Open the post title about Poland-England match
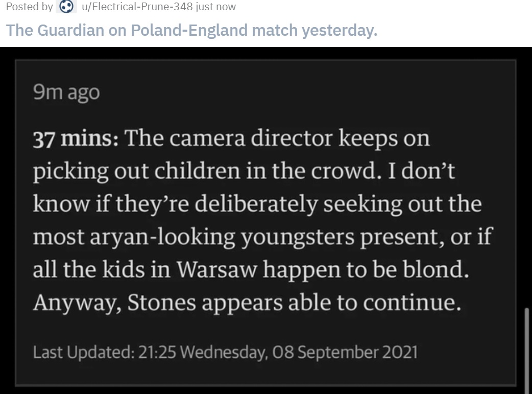The height and width of the screenshot is (394, 532). click(191, 30)
